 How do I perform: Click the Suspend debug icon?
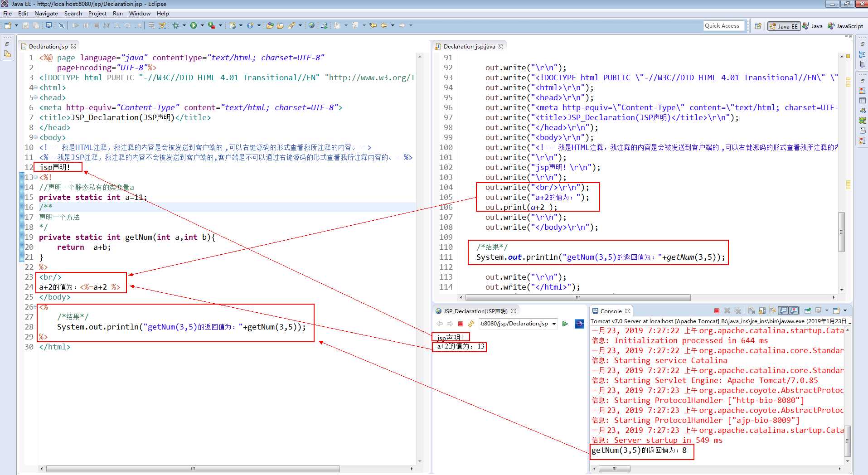pyautogui.click(x=86, y=25)
